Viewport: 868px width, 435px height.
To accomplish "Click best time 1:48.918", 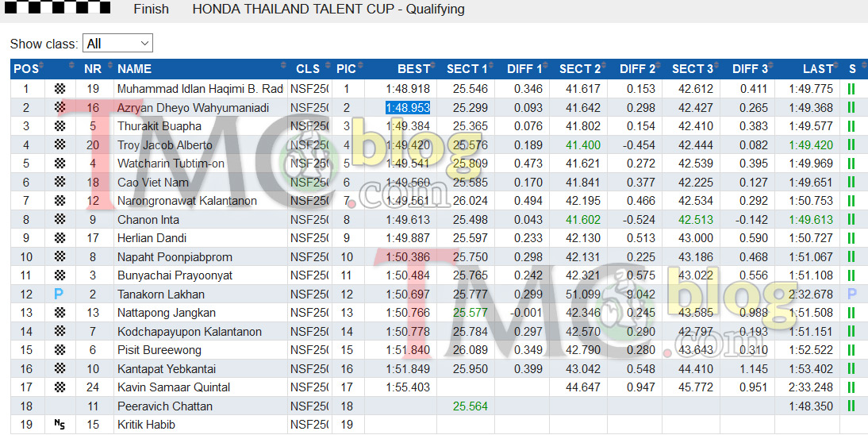I will [408, 89].
